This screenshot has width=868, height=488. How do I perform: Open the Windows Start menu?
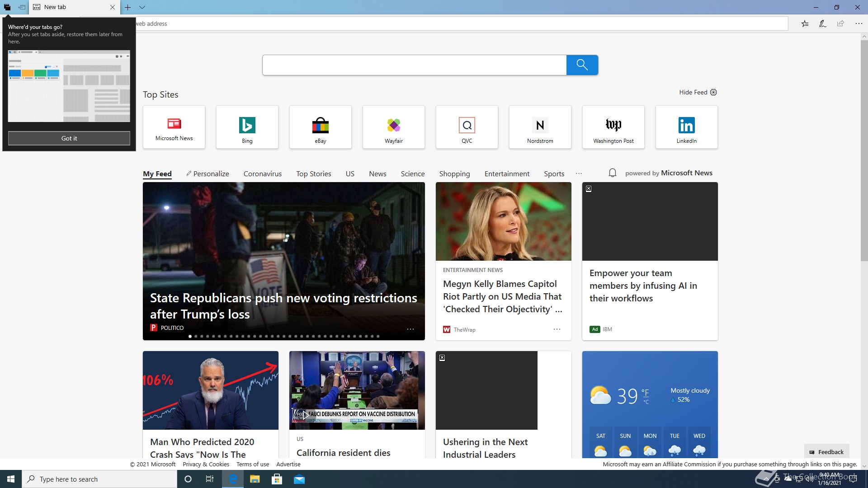11,479
